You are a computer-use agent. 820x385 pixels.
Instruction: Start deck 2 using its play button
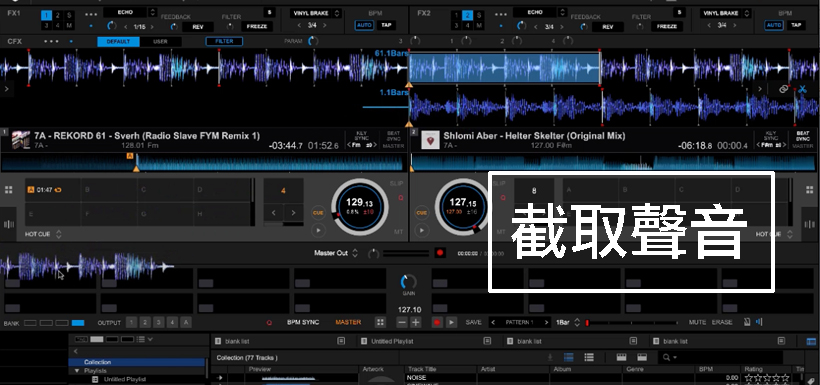tap(422, 230)
